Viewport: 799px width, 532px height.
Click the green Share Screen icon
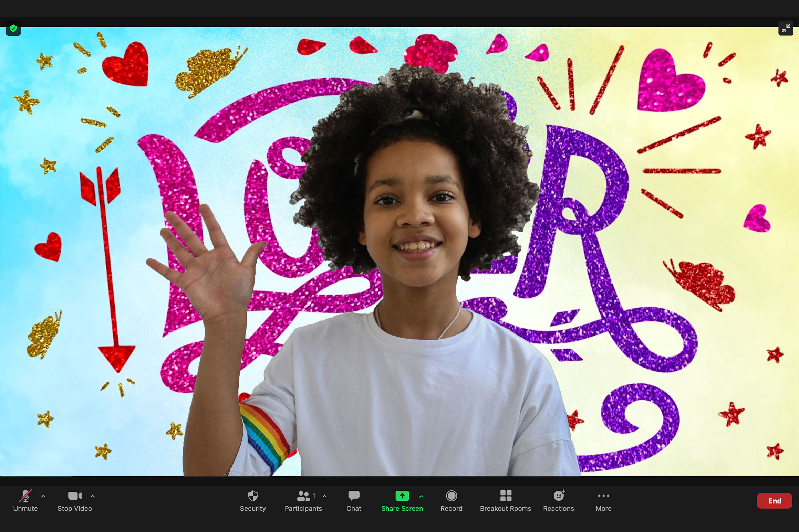(402, 496)
